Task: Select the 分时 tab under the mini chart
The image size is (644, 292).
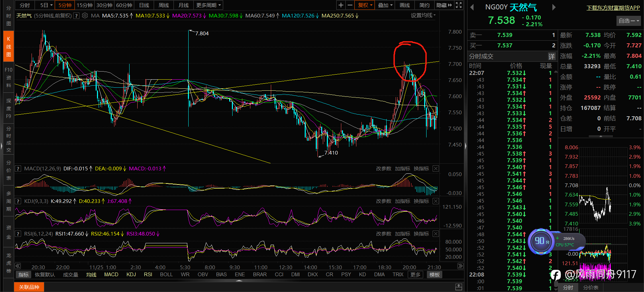Action: pyautogui.click(x=568, y=287)
